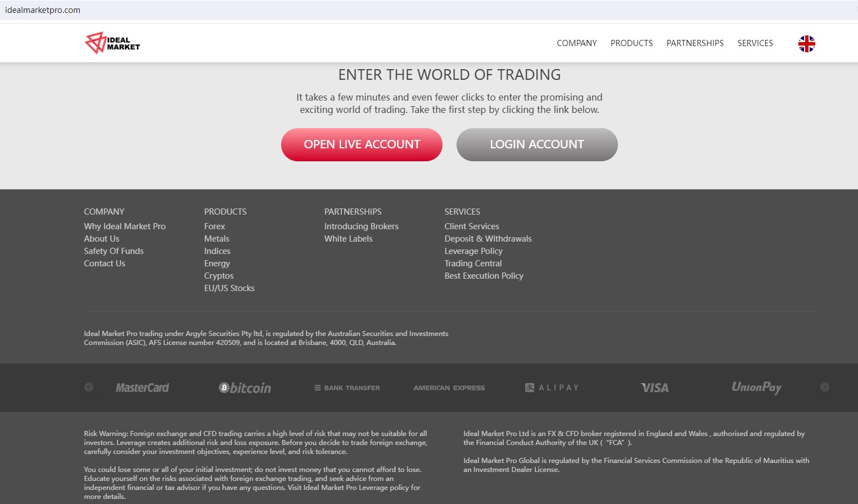Open the UK flag language selector
Screen dimensions: 858x504
point(807,43)
